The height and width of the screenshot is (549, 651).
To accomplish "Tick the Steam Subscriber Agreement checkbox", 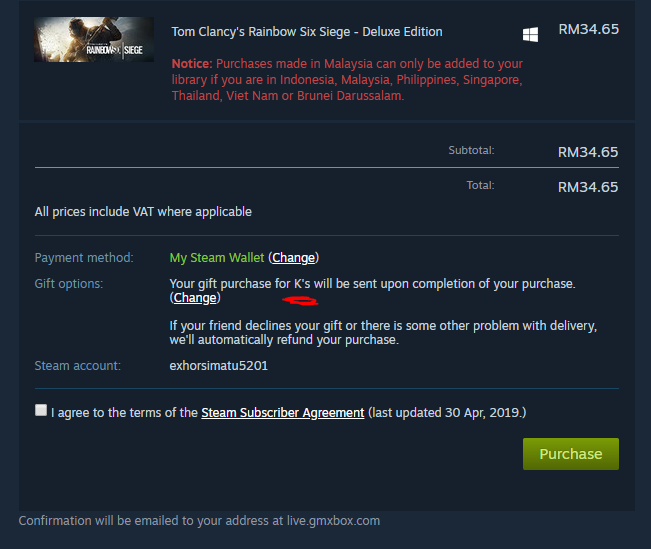I will [41, 410].
